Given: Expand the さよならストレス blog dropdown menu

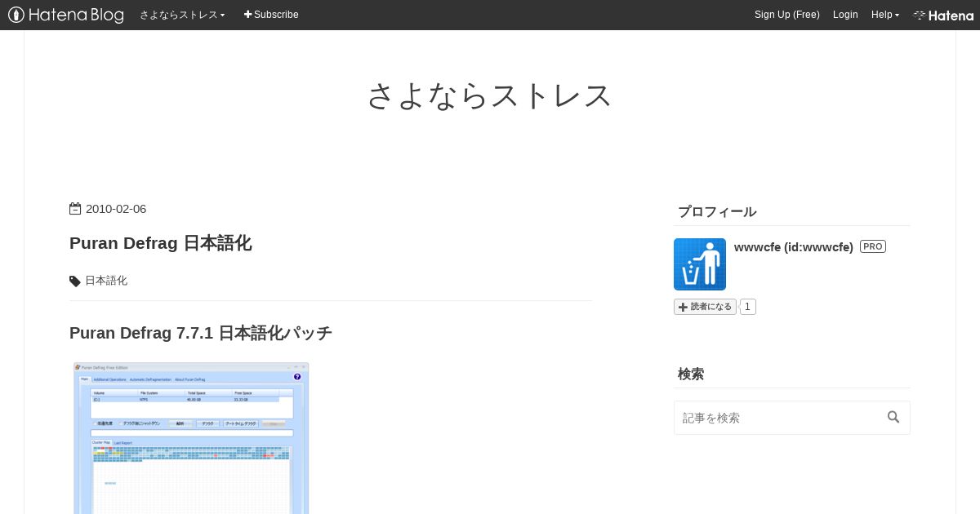Looking at the screenshot, I should tap(182, 15).
